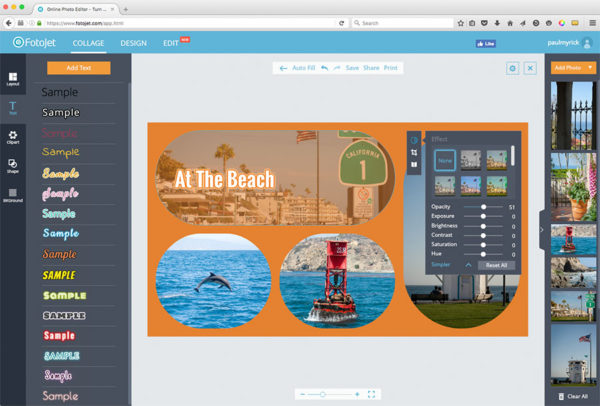Choose the first plain black Sample text style

coord(60,92)
